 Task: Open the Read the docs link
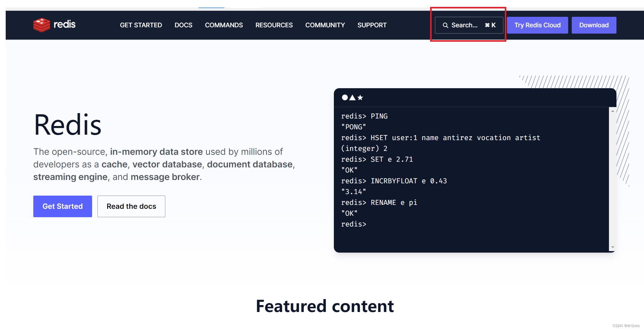click(x=131, y=206)
